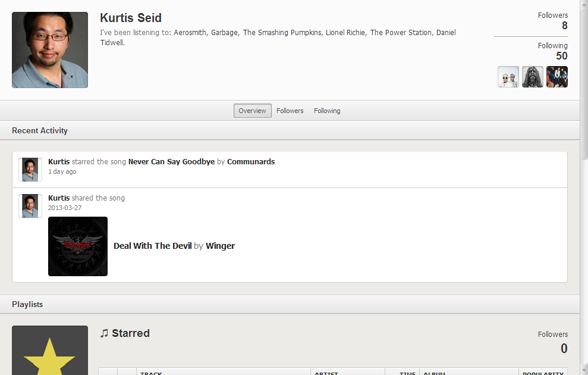Switch to the Followers tab

tap(290, 111)
